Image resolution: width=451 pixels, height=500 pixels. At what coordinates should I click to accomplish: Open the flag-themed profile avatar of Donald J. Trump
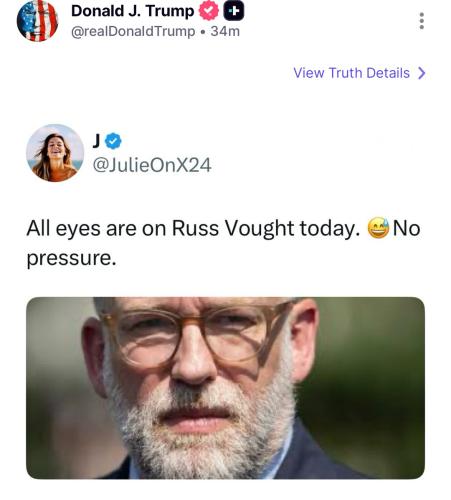pyautogui.click(x=37, y=21)
